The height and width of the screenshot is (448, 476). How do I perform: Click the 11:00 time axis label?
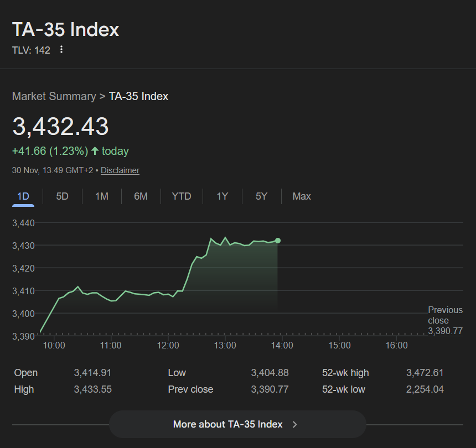[111, 345]
